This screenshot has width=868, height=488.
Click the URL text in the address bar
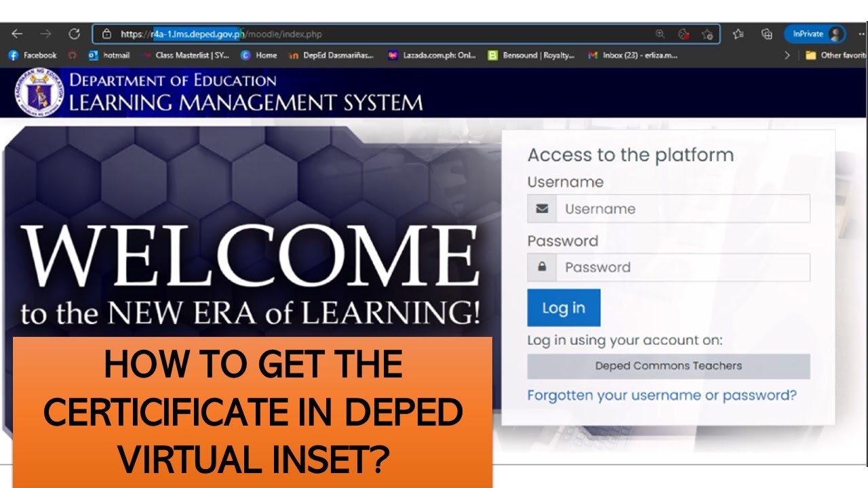click(x=221, y=34)
